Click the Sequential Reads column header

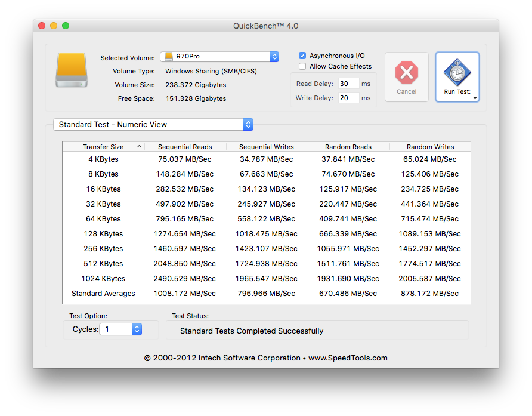click(185, 147)
